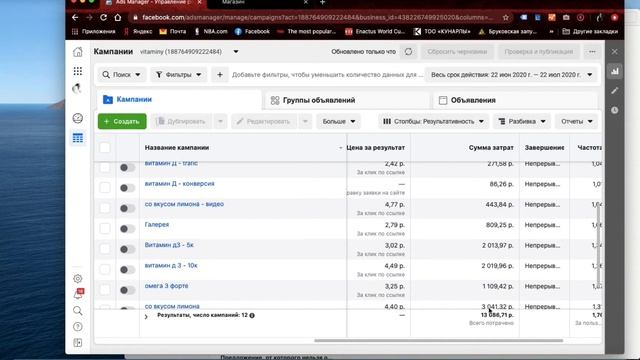Screen dimensions: 640x360
Task: Select the Ads Manager browser tab
Action: (x=153, y=2)
